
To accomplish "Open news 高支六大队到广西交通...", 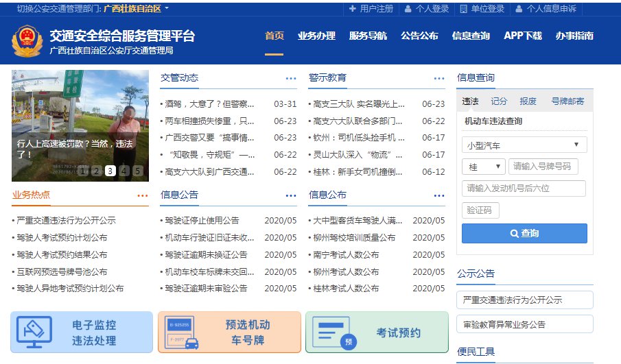I will pos(209,171).
